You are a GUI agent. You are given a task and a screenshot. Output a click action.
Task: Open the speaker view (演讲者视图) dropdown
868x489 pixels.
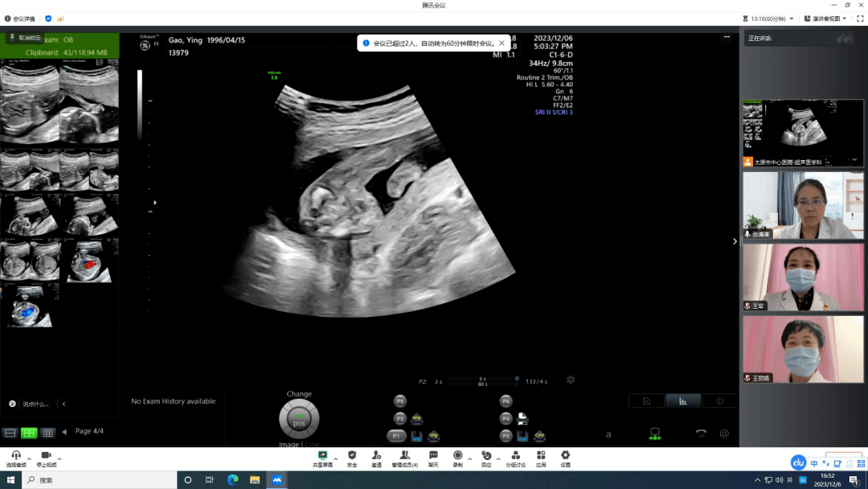pos(825,18)
